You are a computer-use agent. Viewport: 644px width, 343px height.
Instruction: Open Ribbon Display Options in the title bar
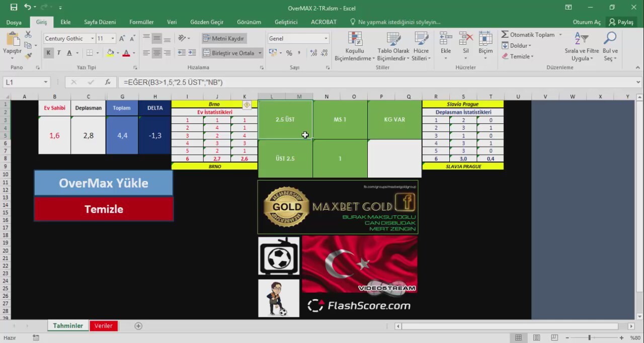tap(568, 8)
